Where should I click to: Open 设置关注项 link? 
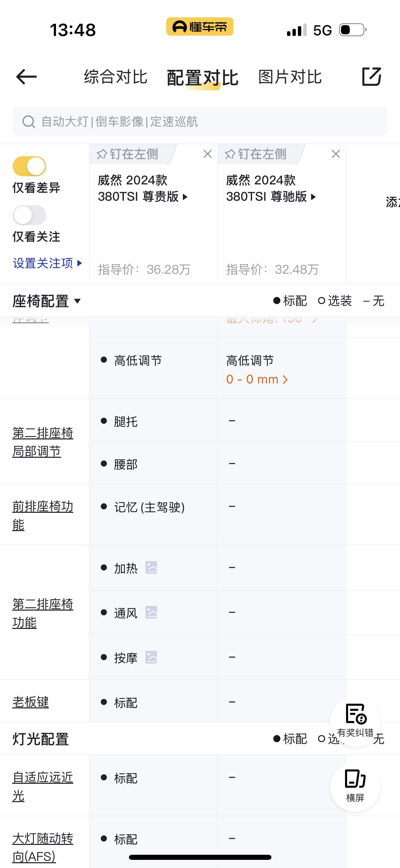[47, 263]
